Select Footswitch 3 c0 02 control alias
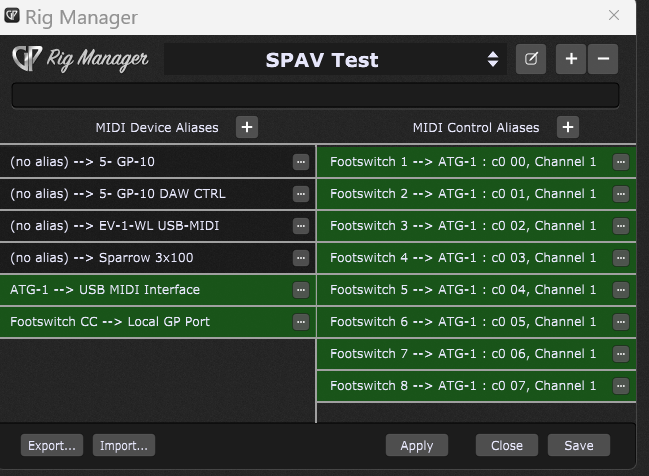This screenshot has width=649, height=476. (x=476, y=226)
